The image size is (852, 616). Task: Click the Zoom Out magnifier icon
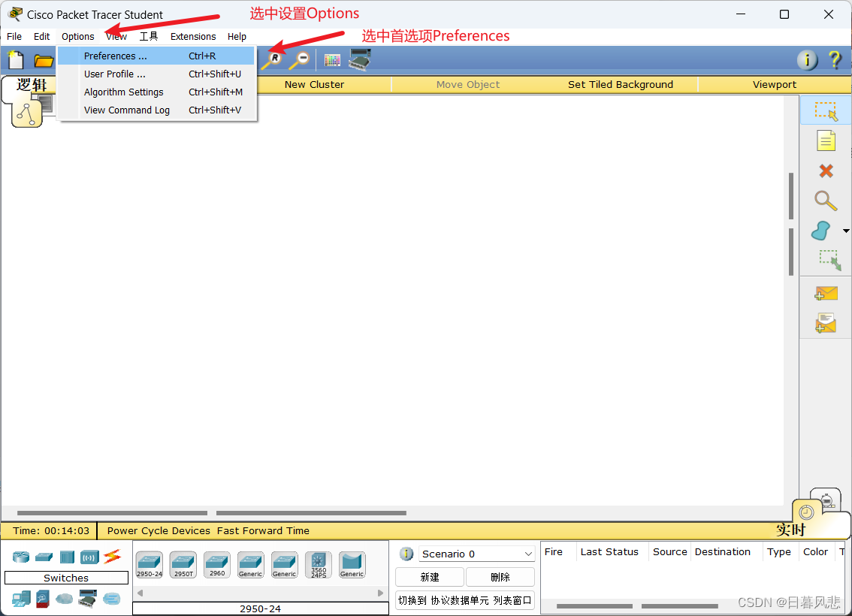click(299, 60)
